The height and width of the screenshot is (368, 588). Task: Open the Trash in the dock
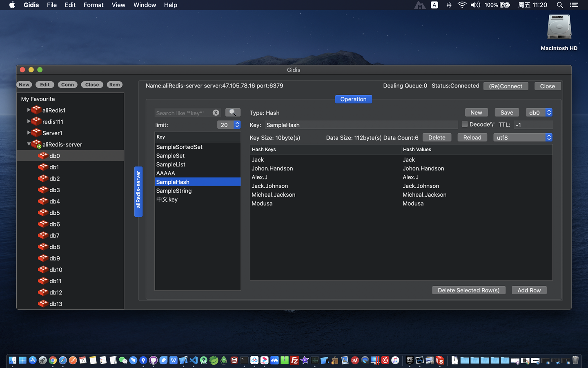(x=575, y=360)
